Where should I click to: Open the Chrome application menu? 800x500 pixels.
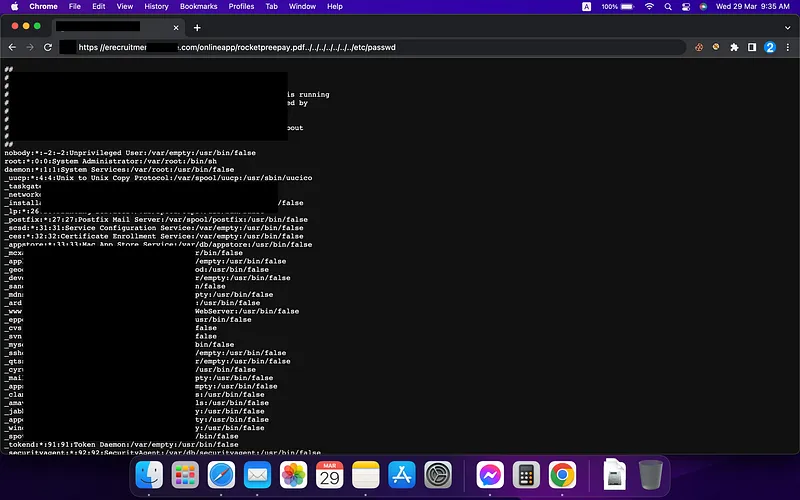[x=43, y=7]
